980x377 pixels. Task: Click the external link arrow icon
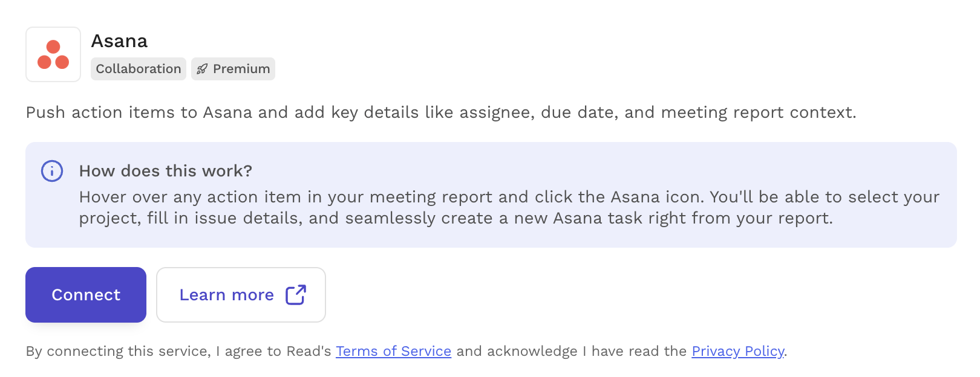coord(296,295)
